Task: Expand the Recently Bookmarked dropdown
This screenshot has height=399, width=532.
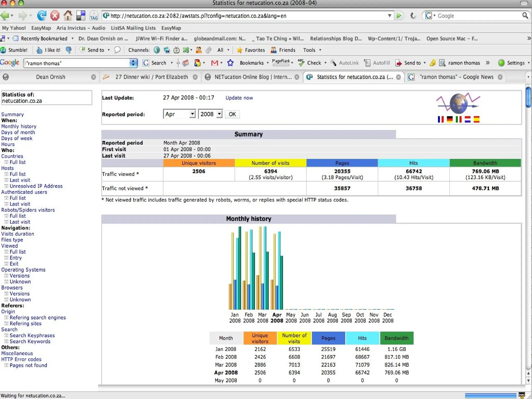Action: [72, 38]
